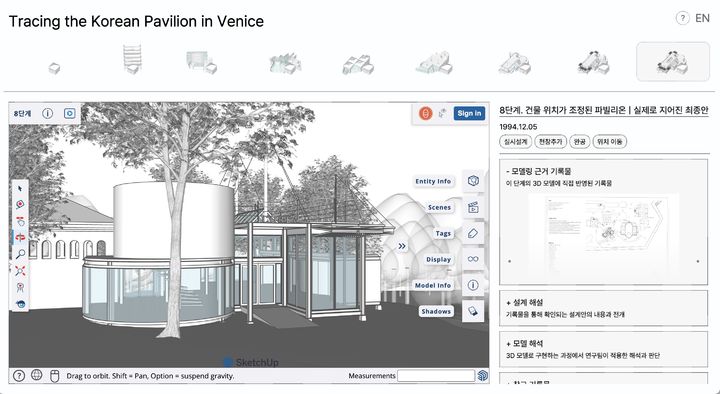Image resolution: width=720 pixels, height=394 pixels.
Task: Click the play scene icon beside 8단계 label
Action: (x=69, y=113)
